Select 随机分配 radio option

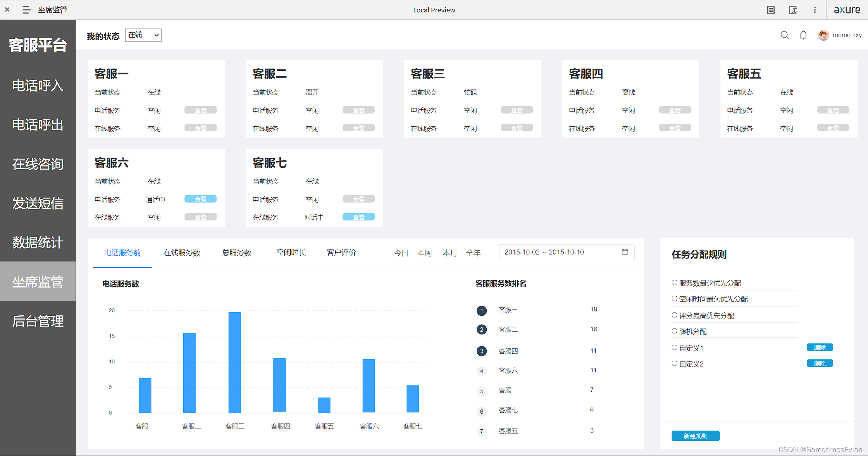(675, 331)
